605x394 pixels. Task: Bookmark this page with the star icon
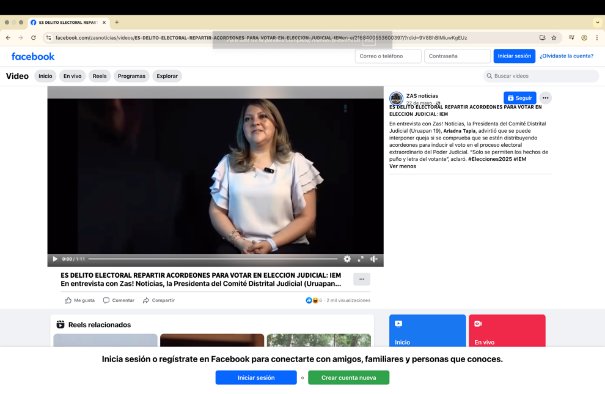point(554,38)
